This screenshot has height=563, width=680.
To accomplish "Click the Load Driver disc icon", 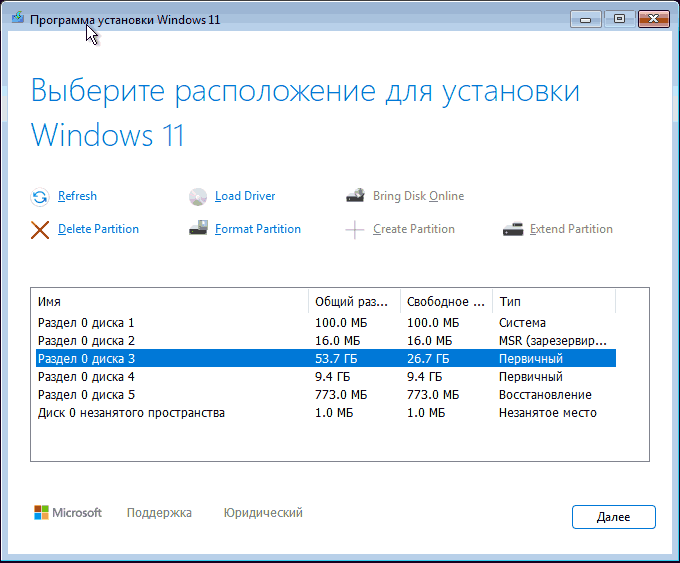I will click(x=198, y=197).
